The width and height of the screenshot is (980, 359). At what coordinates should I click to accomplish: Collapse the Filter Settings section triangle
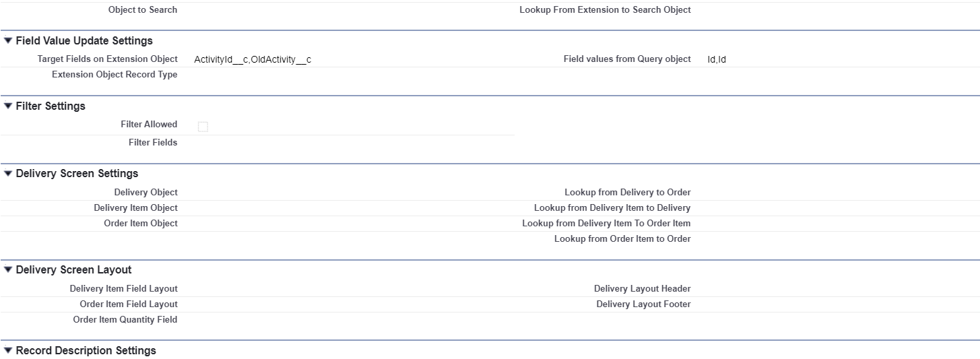(x=8, y=106)
